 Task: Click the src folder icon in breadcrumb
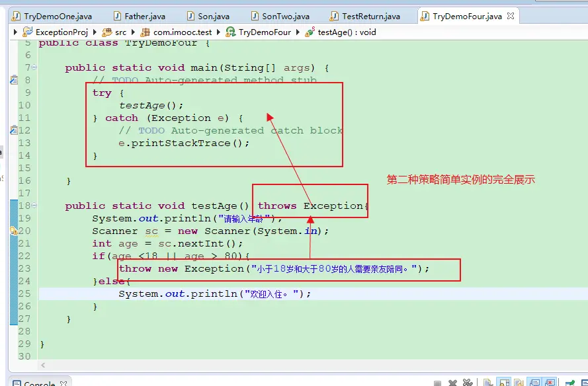tap(107, 32)
